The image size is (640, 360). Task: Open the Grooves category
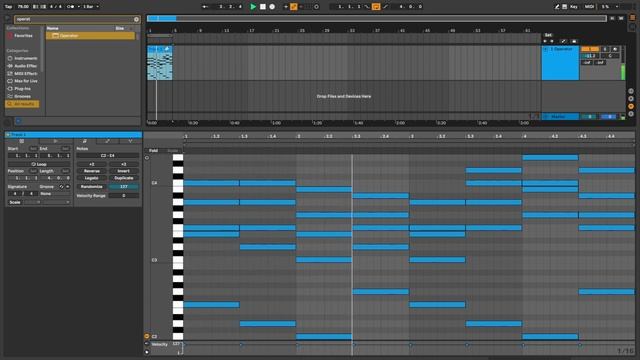click(23, 96)
